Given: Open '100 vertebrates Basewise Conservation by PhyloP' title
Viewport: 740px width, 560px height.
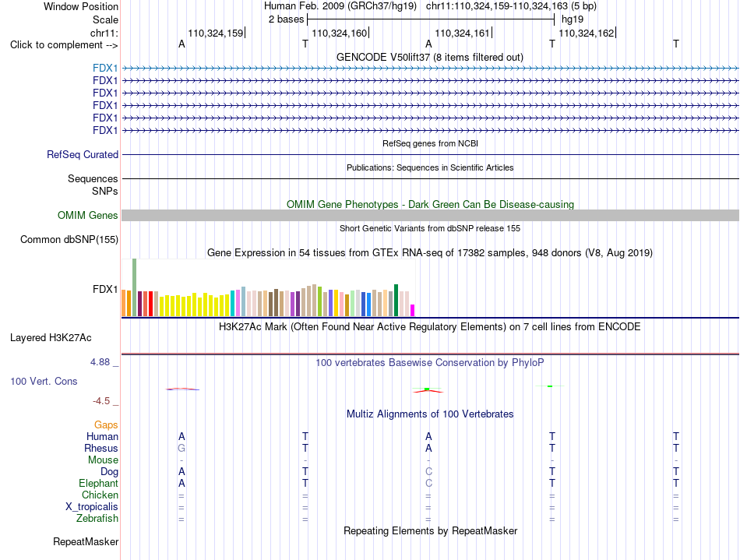Looking at the screenshot, I should point(429,363).
